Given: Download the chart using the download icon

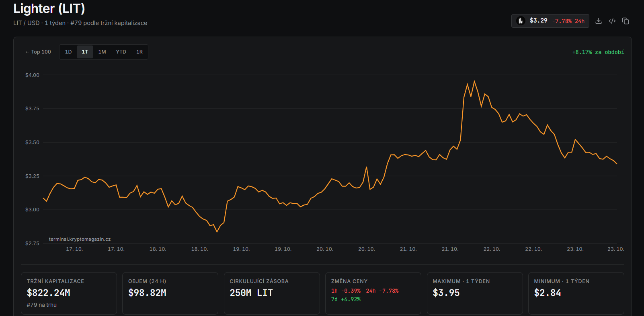Looking at the screenshot, I should (x=599, y=21).
